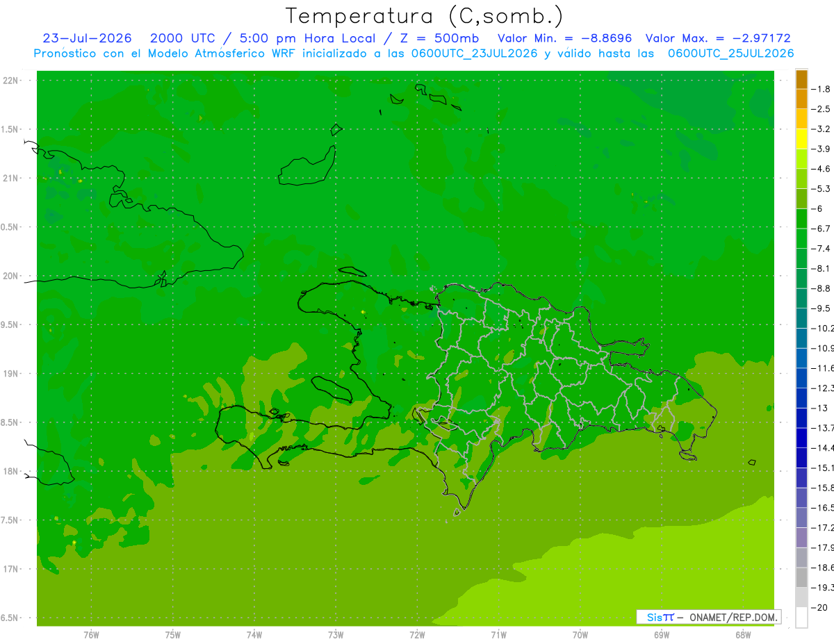
Task: Pick the gray swatch between -18.6 and -19.3
Action: pos(801,577)
